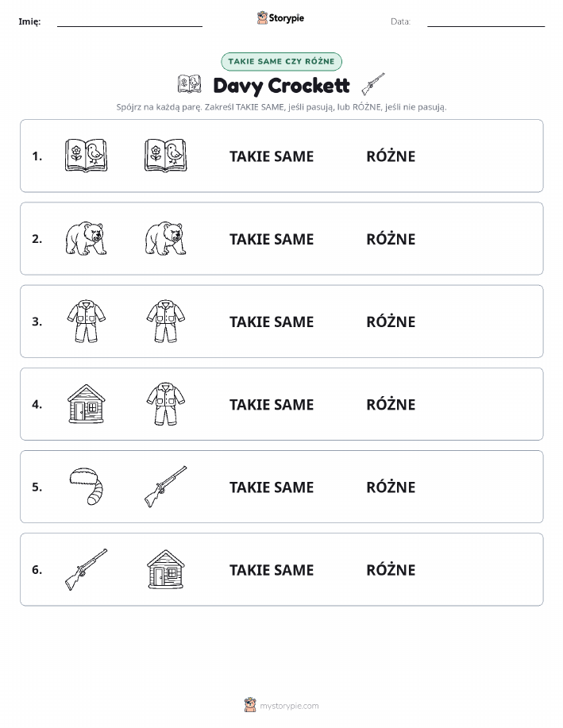Choose RÓŻNE for row 4

point(391,404)
